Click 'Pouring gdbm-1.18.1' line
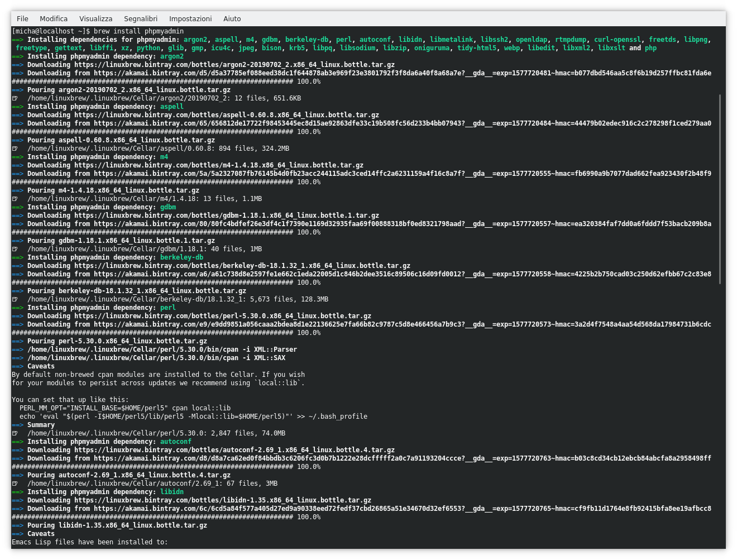Screen dimensions: 737x560 click(x=113, y=241)
